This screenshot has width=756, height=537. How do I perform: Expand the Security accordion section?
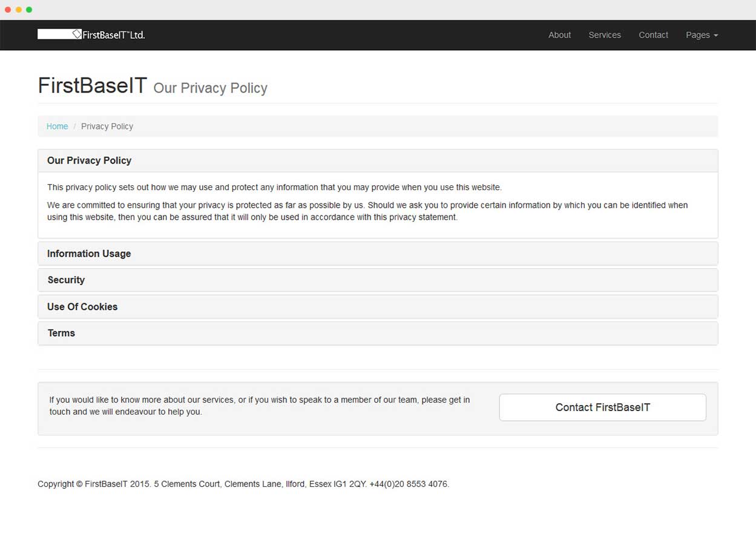(66, 280)
